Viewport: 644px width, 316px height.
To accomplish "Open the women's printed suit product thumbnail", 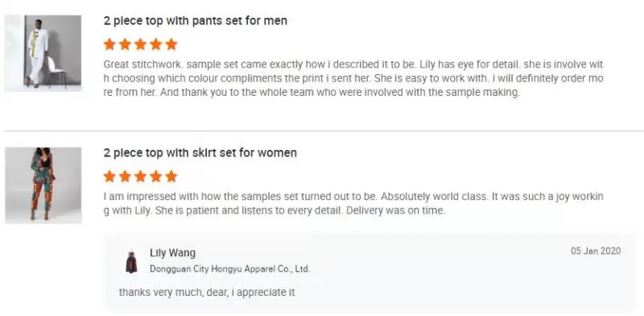I will pyautogui.click(x=43, y=185).
